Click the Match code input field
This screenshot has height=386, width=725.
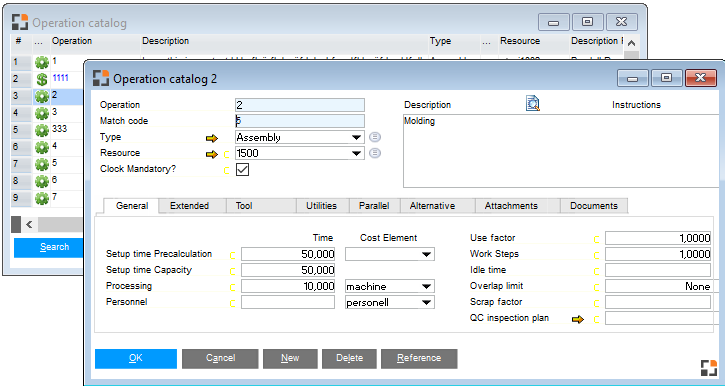(300, 121)
